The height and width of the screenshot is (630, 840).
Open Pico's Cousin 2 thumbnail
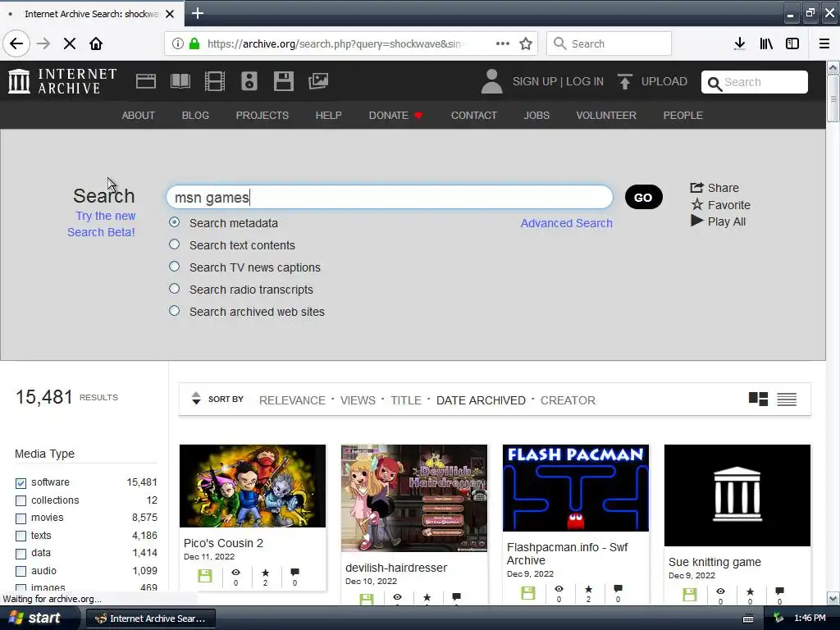point(253,486)
